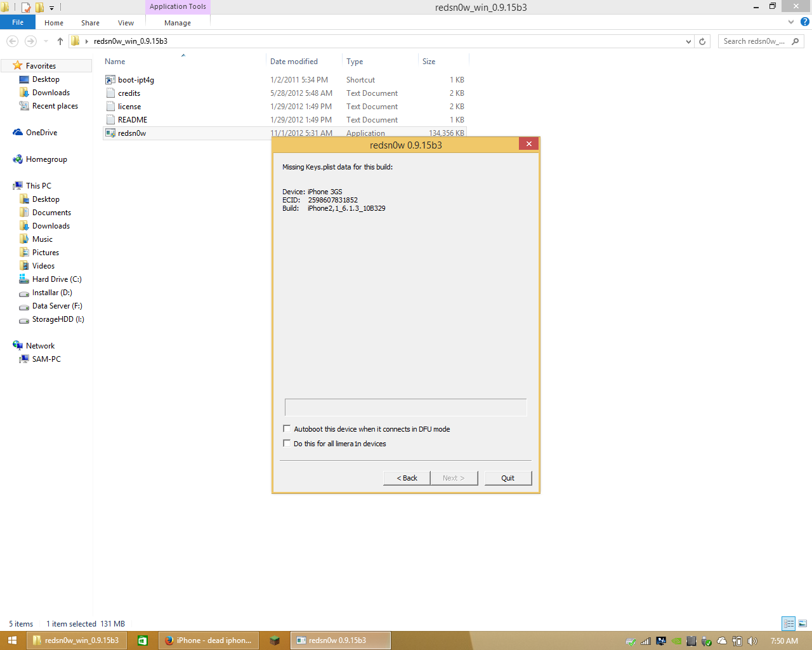Open Homegroup in navigation pane
This screenshot has width=812, height=650.
click(x=46, y=159)
